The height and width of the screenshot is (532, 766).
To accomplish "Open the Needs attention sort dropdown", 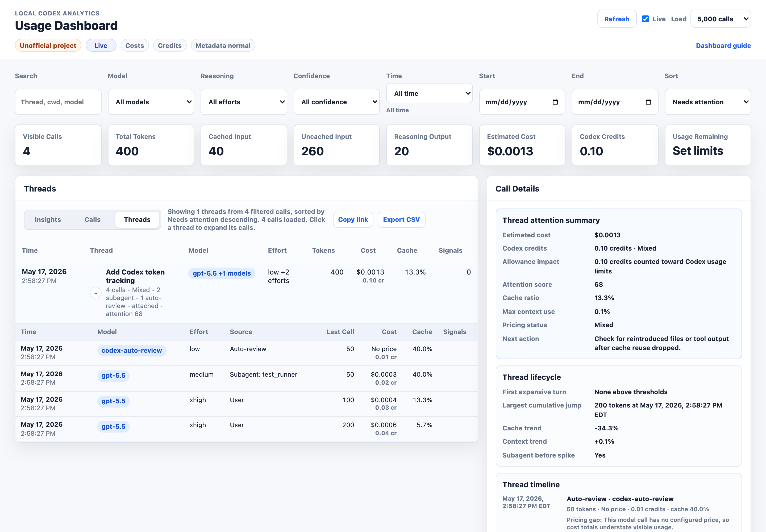I will tap(708, 102).
